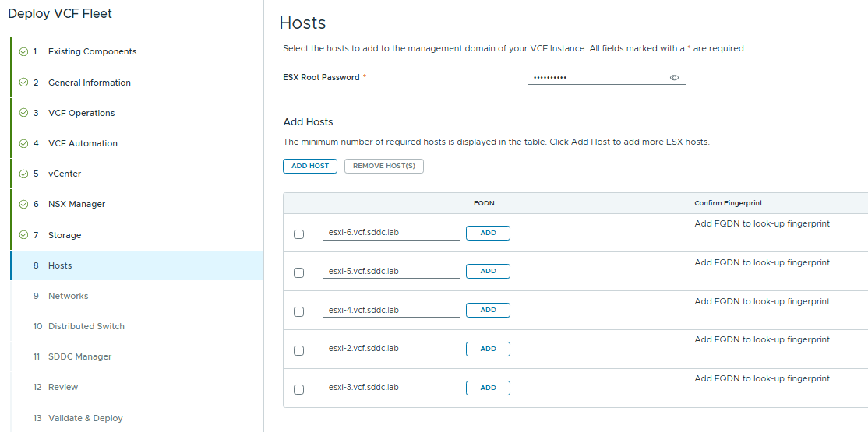
Task: Click the VCF Operations completed checkmark icon
Action: (23, 113)
